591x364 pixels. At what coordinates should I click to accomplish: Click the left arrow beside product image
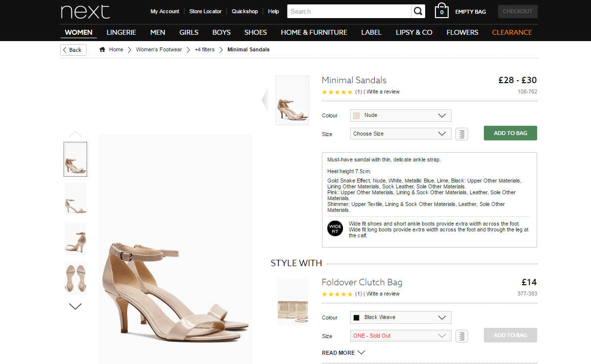tap(265, 100)
